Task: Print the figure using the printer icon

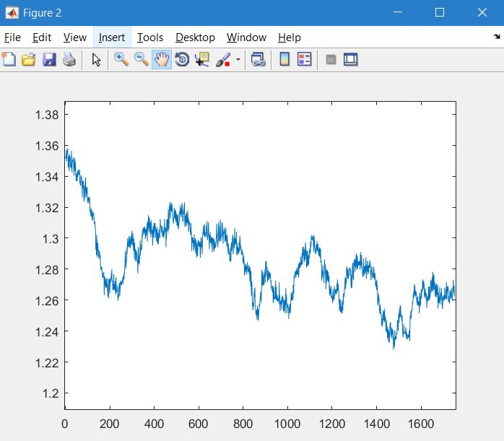Action: 69,59
